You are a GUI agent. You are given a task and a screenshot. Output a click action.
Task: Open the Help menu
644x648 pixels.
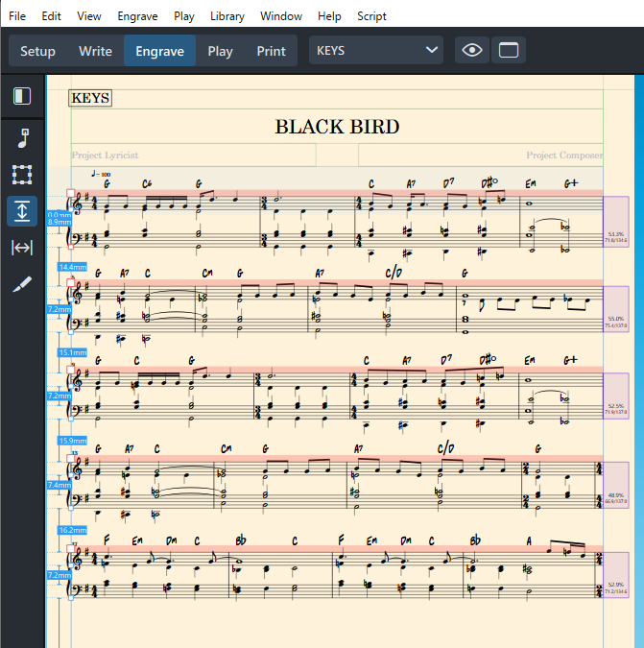pos(329,16)
